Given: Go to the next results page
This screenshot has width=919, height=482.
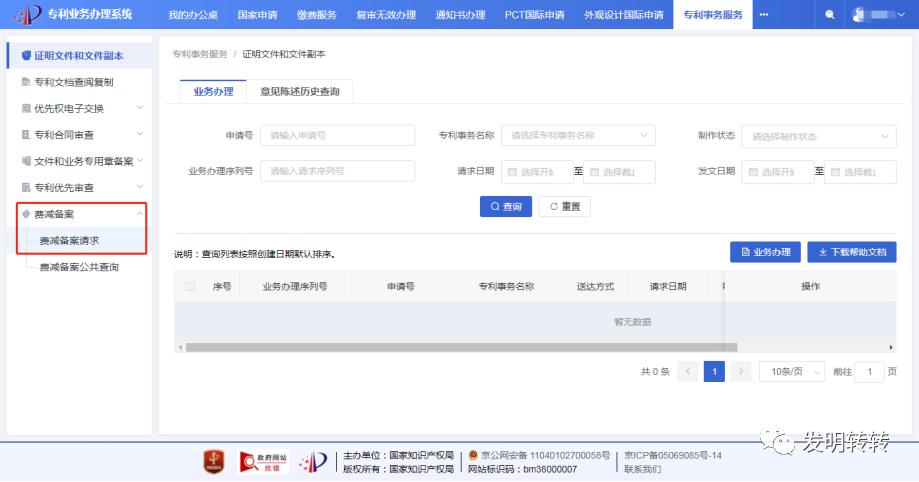Looking at the screenshot, I should tap(741, 371).
